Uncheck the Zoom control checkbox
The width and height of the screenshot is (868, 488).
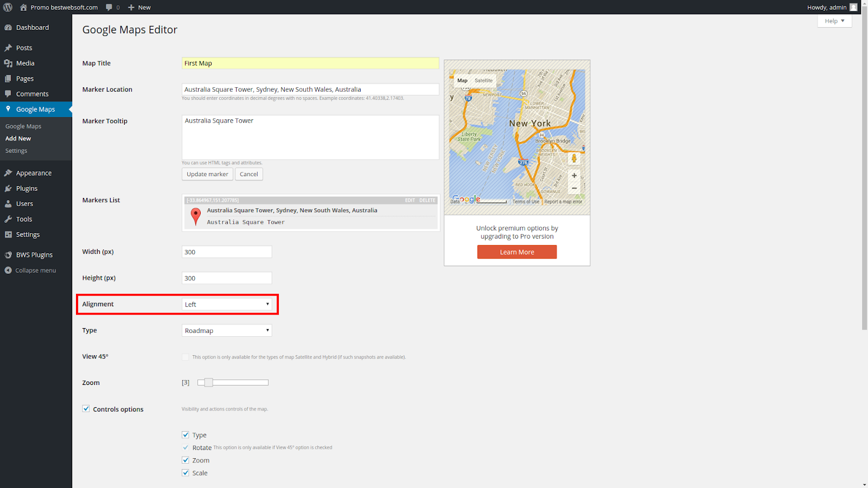click(x=186, y=460)
